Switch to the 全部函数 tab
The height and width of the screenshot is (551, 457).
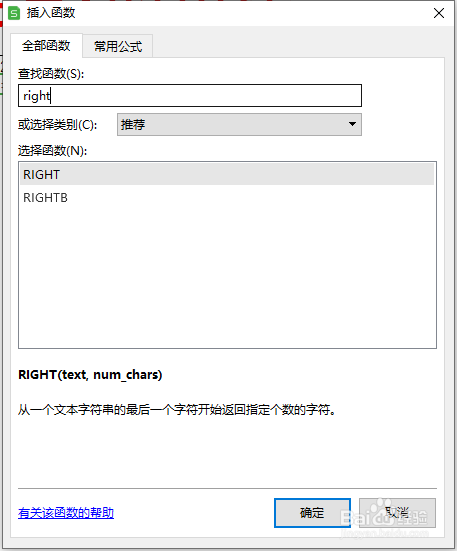point(46,46)
